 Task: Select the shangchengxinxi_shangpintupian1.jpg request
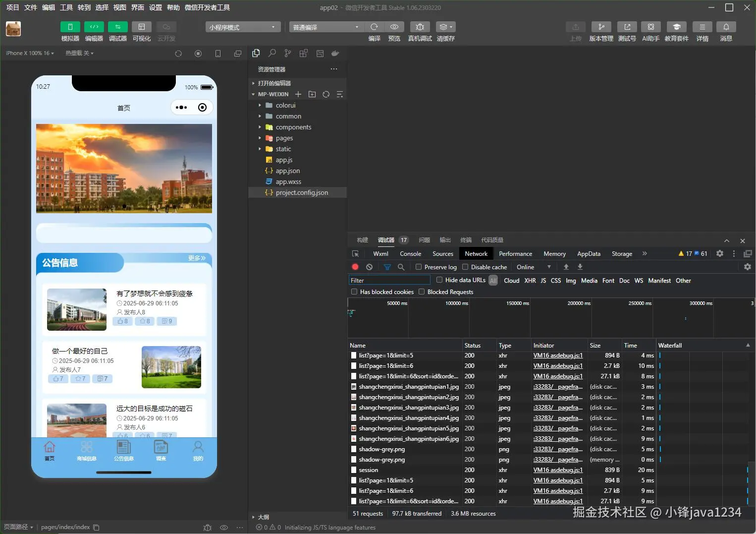pyautogui.click(x=409, y=387)
